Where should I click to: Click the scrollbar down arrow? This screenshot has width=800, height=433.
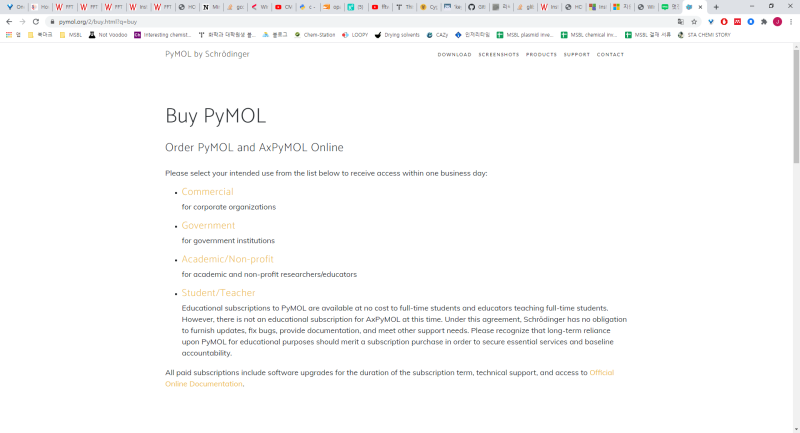(796, 429)
